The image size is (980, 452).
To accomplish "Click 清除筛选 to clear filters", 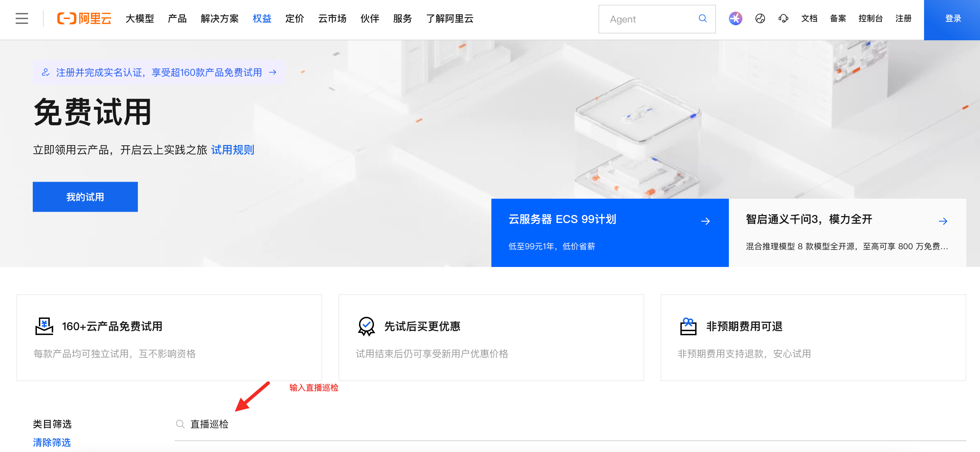I will pyautogui.click(x=52, y=442).
